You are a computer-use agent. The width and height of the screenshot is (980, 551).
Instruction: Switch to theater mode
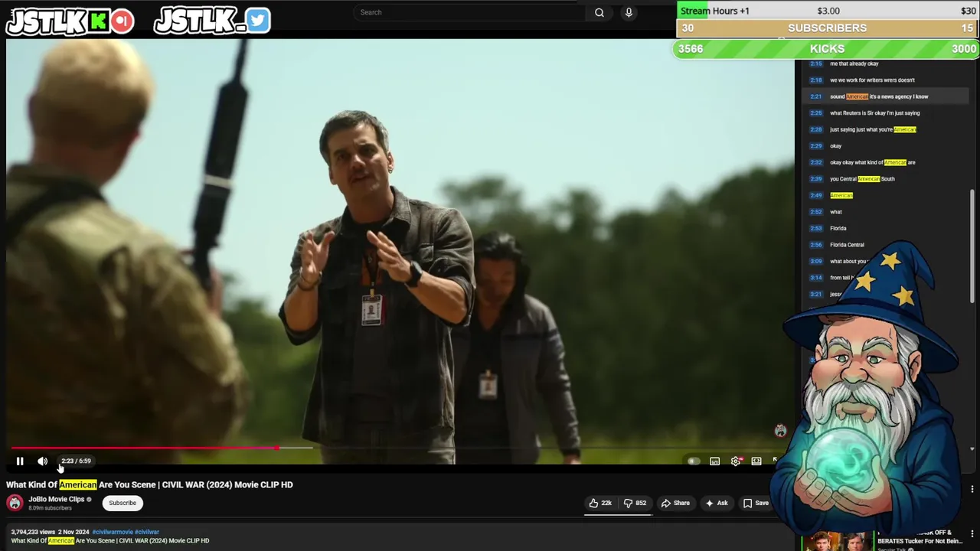point(756,461)
